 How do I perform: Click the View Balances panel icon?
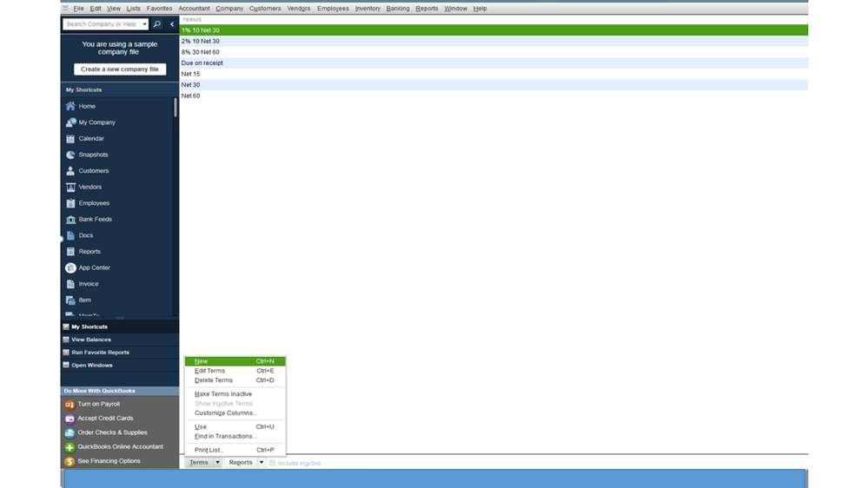pyautogui.click(x=66, y=340)
